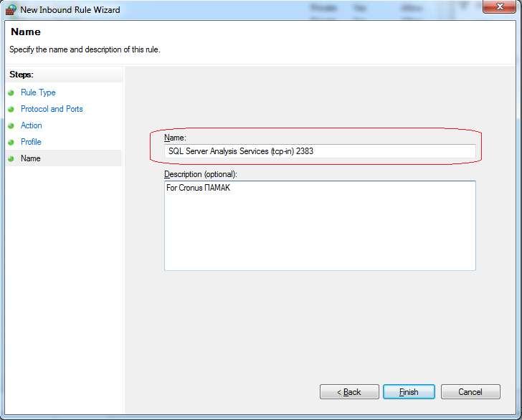Click the green bullet beside Rule Type
The image size is (522, 420).
(11, 93)
